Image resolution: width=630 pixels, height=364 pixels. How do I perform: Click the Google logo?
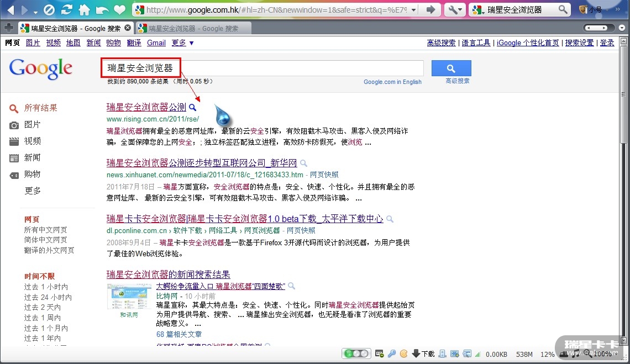[40, 68]
